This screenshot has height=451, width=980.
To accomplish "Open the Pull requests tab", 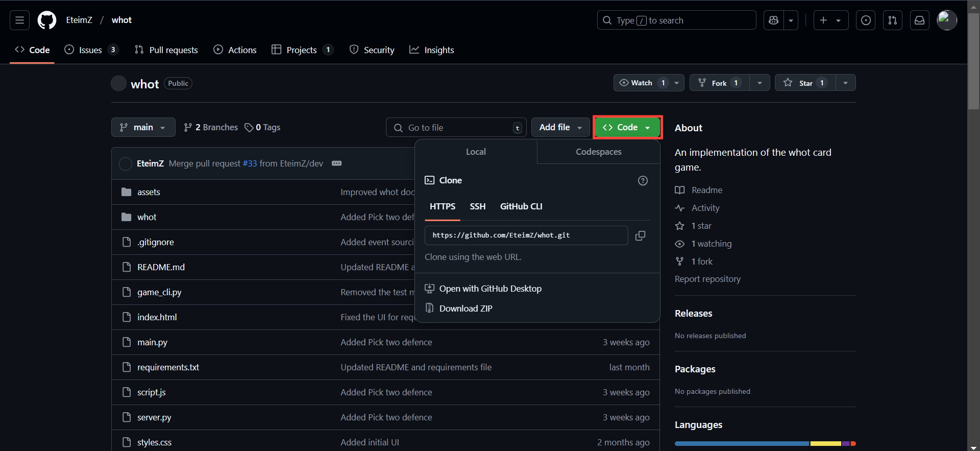I will point(166,50).
